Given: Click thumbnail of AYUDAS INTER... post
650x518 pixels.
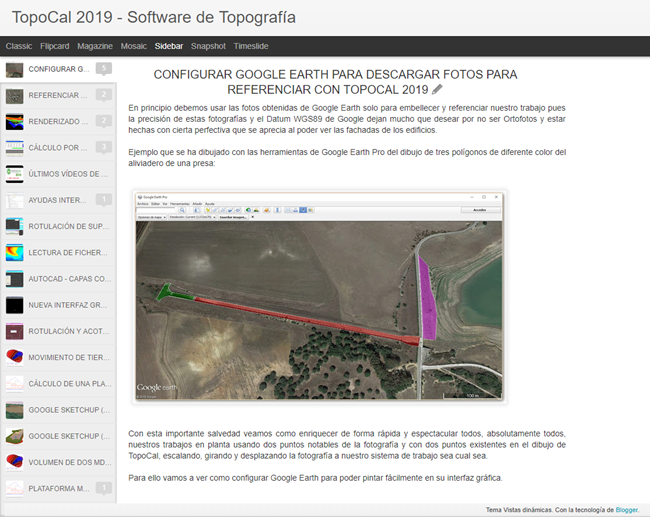Looking at the screenshot, I should (x=15, y=201).
